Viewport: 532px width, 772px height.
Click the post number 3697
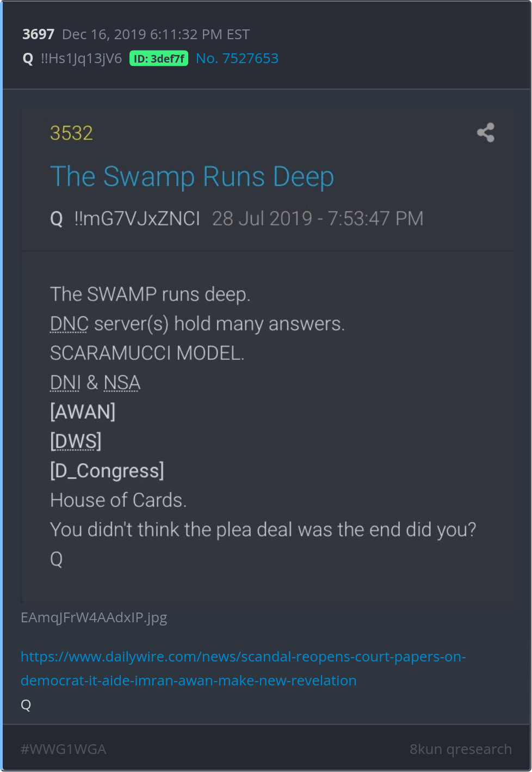coord(38,34)
